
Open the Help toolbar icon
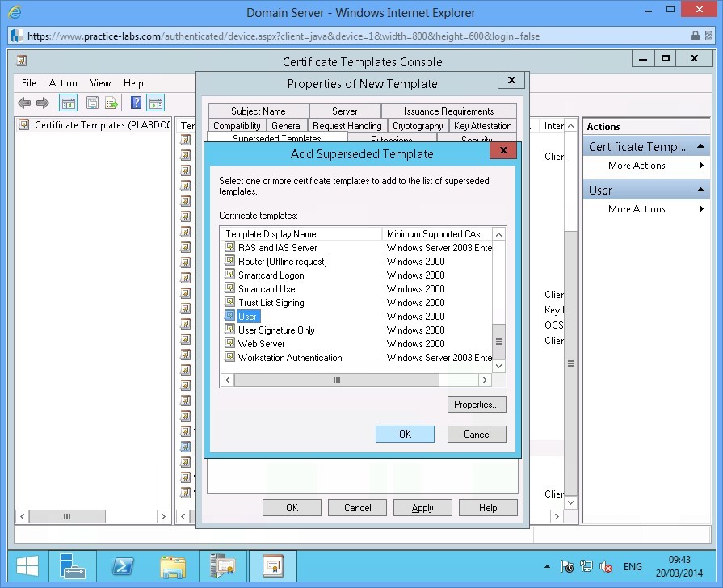(135, 102)
